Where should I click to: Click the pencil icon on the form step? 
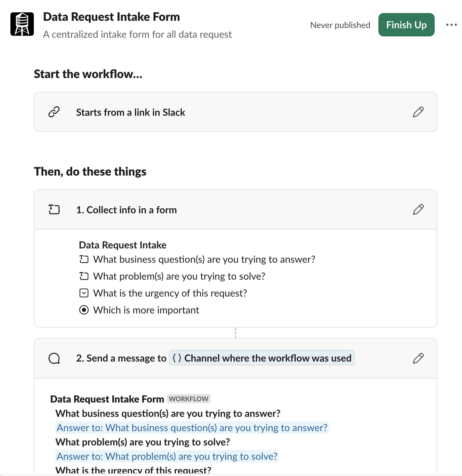pos(418,209)
